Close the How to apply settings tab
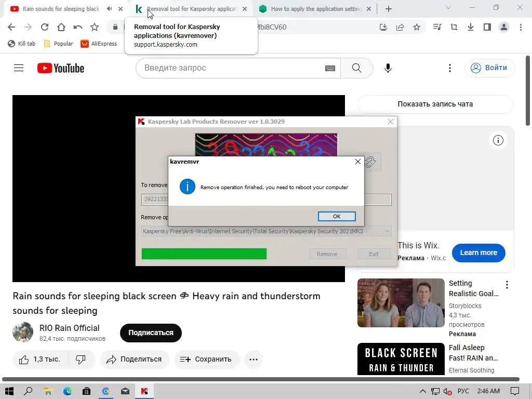This screenshot has width=532, height=399. [369, 9]
